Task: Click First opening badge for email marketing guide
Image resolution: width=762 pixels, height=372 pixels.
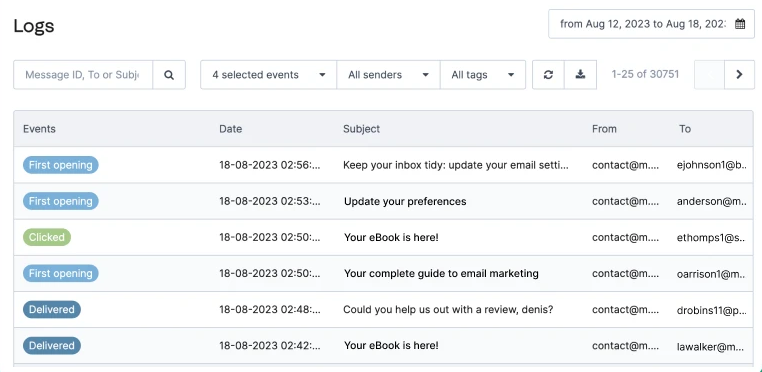Action: (61, 273)
